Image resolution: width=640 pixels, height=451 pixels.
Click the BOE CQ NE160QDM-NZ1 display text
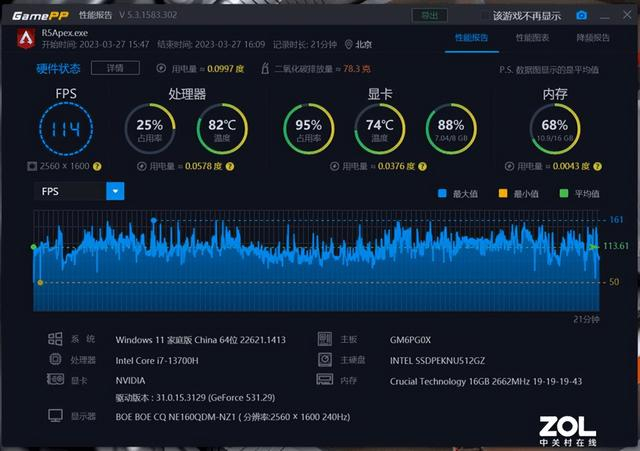233,417
